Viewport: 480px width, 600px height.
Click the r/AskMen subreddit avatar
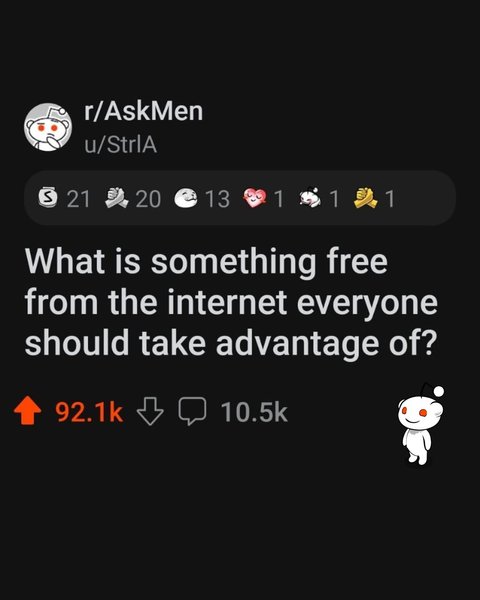tap(48, 127)
